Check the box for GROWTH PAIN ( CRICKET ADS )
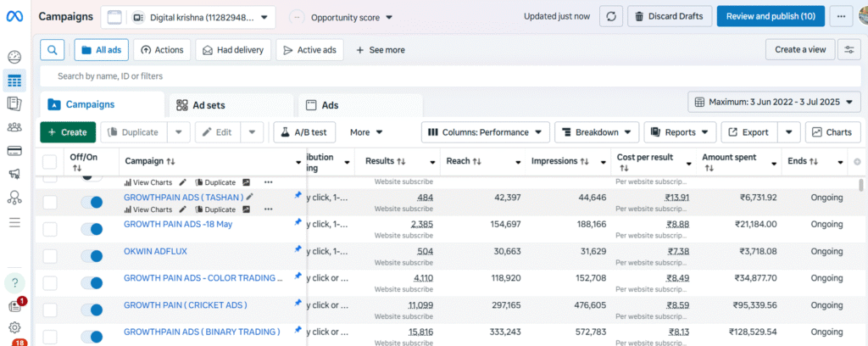The image size is (868, 346). tap(50, 309)
